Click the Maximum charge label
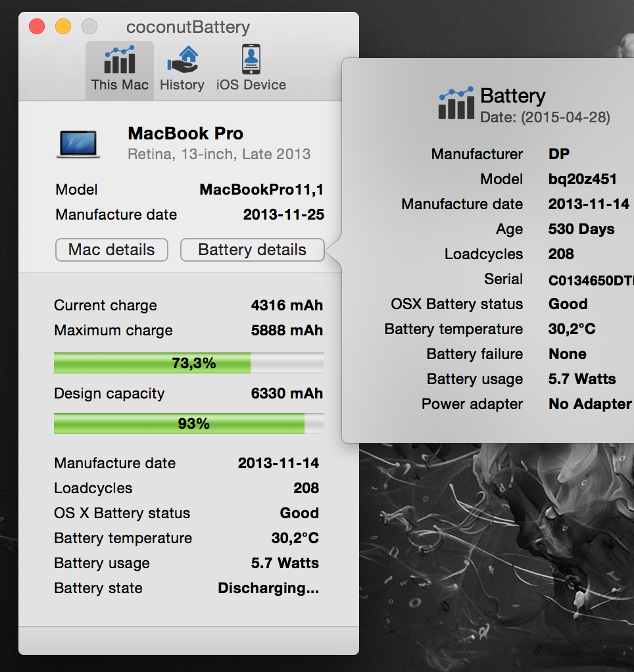The image size is (634, 672). (114, 330)
